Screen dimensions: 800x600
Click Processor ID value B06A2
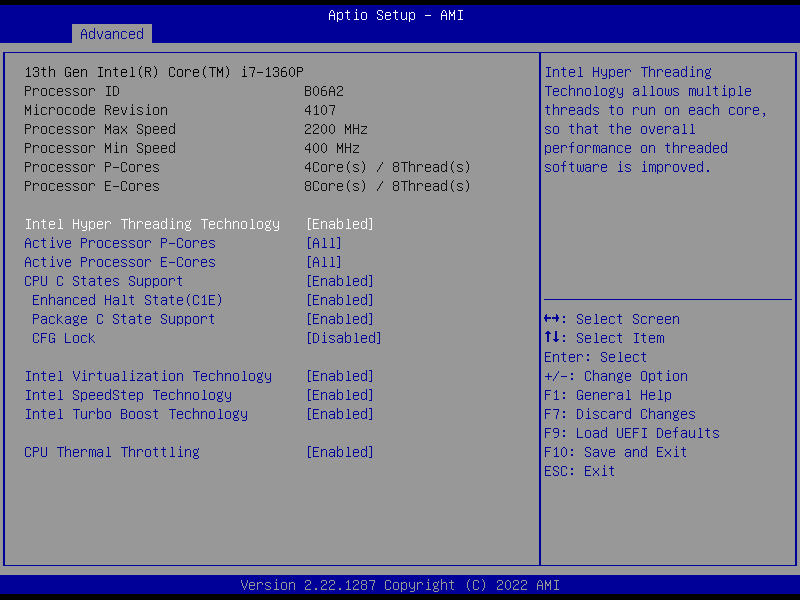324,91
